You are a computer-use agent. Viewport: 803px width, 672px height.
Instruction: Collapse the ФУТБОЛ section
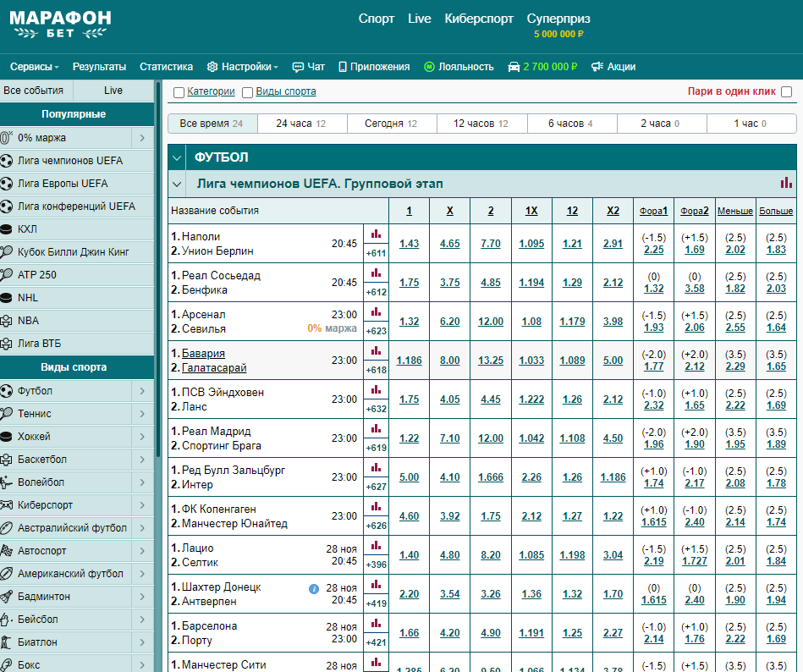click(177, 157)
